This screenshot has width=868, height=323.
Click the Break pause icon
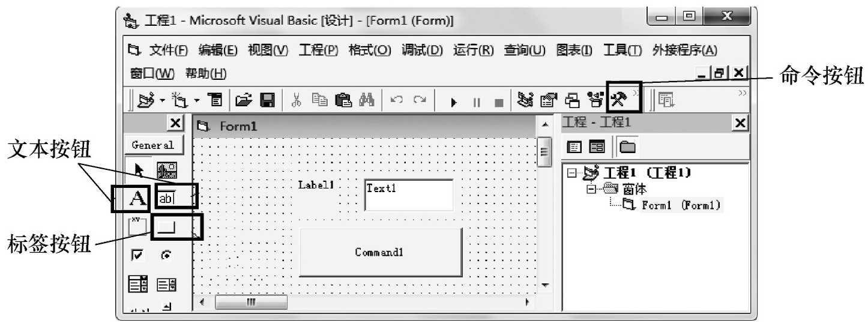[477, 103]
